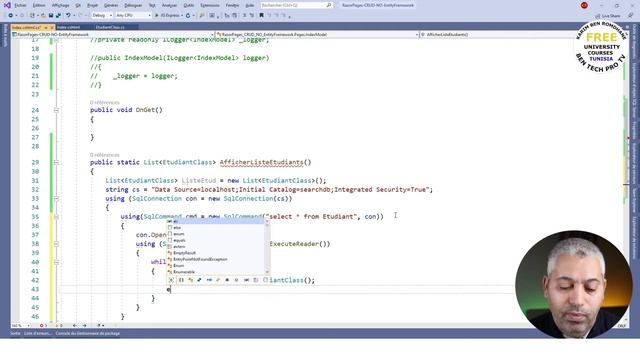Screen dimensions: 640x360
Task: Switch to the EtudiantClass.cs tab
Action: click(x=110, y=27)
